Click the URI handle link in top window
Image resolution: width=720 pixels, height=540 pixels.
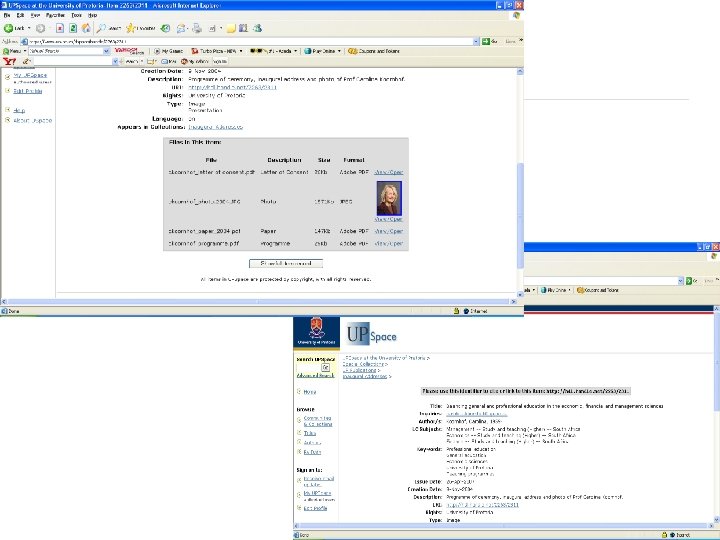(232, 87)
